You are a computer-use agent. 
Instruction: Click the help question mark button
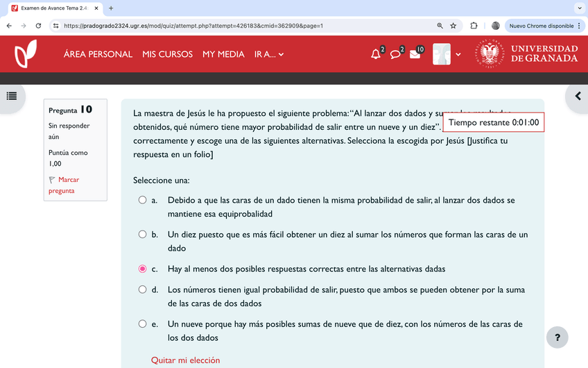(557, 337)
